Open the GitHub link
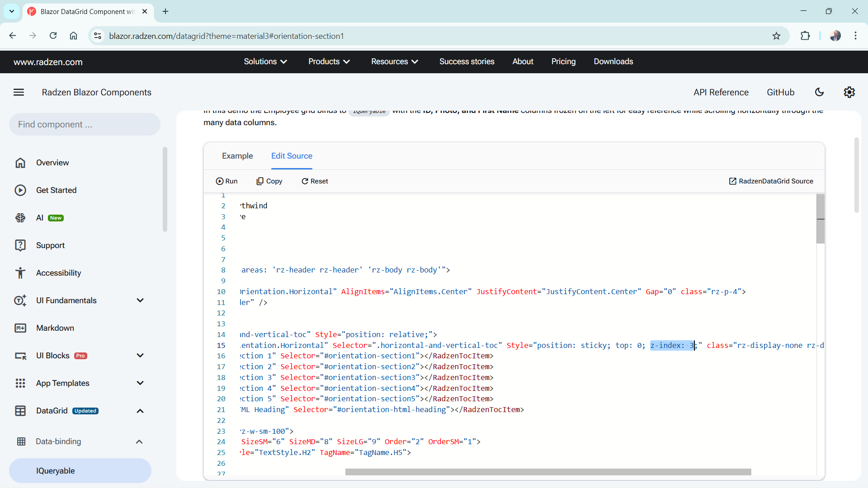The width and height of the screenshot is (868, 488). click(780, 92)
